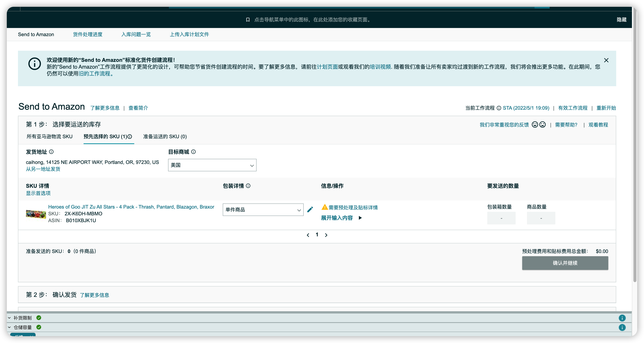Click the info icon on the 补货限制 row
This screenshot has width=644, height=343.
[x=622, y=318]
